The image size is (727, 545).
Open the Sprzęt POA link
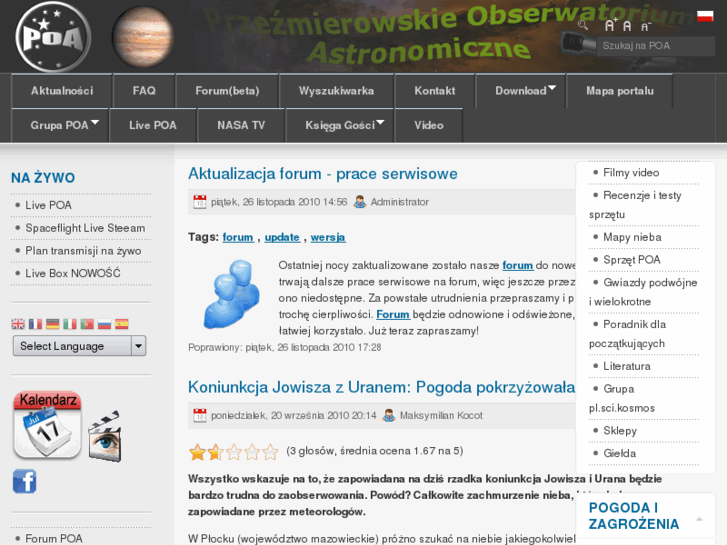[x=631, y=260]
